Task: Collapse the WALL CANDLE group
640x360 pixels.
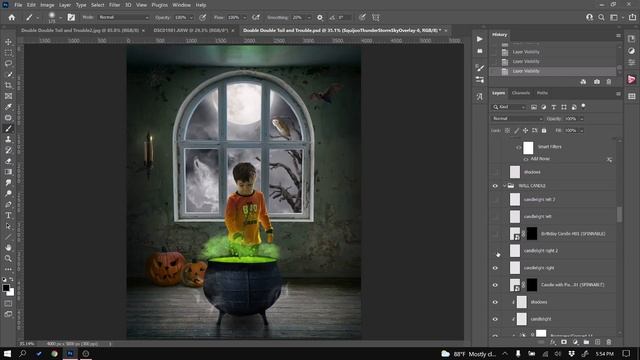Action: (x=504, y=186)
